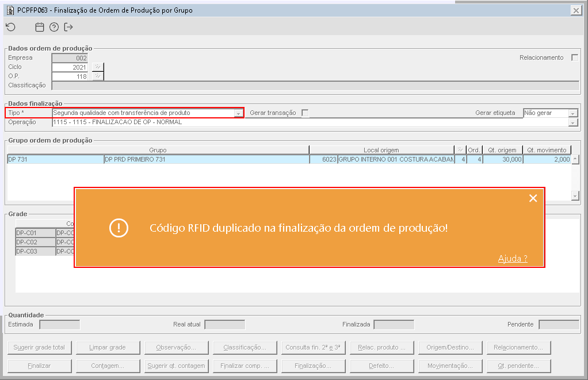
Task: Click the Local origem column header
Action: tap(381, 150)
